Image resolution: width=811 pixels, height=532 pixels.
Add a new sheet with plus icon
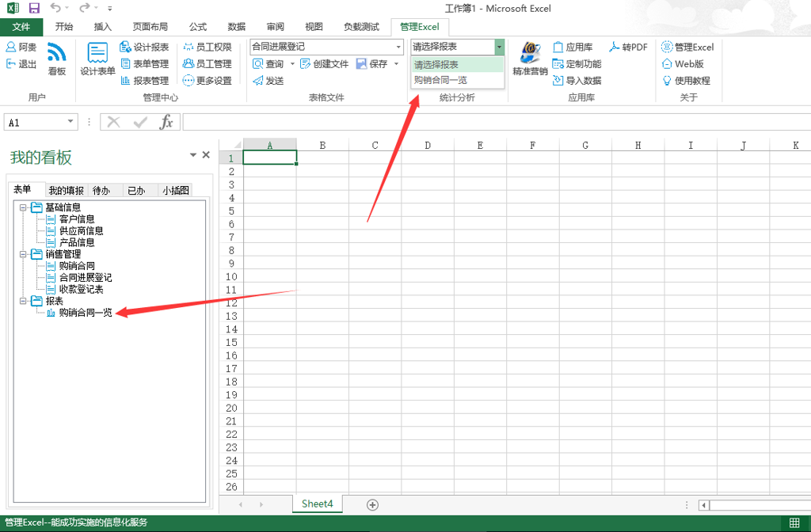point(372,504)
